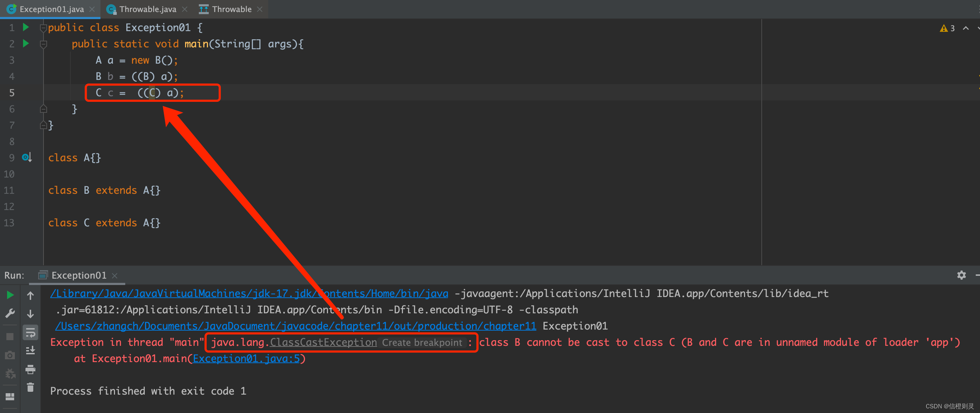Click fold end marker on line 6
This screenshot has height=413, width=980.
coord(44,109)
